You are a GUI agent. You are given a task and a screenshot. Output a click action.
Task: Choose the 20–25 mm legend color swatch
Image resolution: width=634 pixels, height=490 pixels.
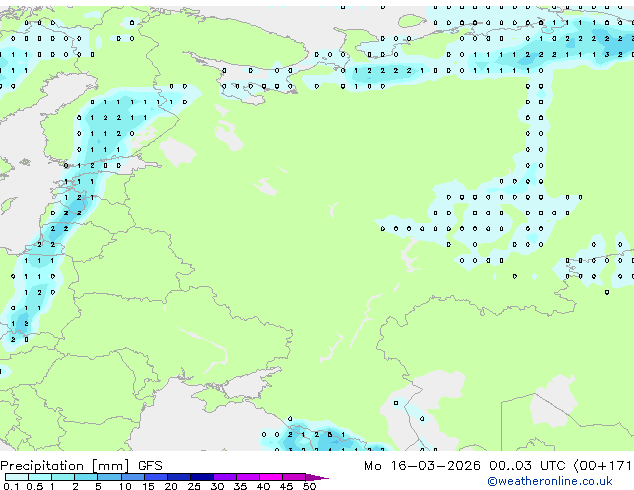[178, 477]
